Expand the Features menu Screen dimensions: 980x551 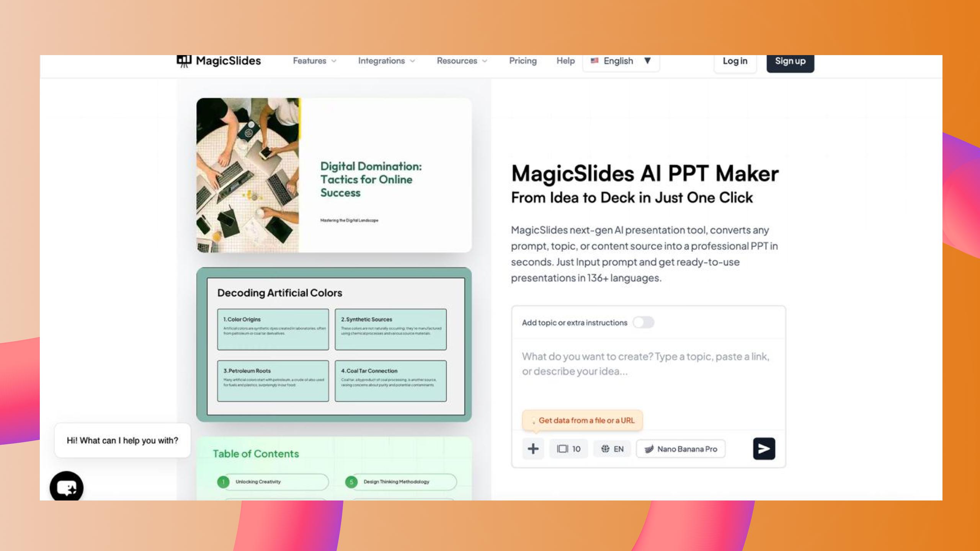(314, 61)
